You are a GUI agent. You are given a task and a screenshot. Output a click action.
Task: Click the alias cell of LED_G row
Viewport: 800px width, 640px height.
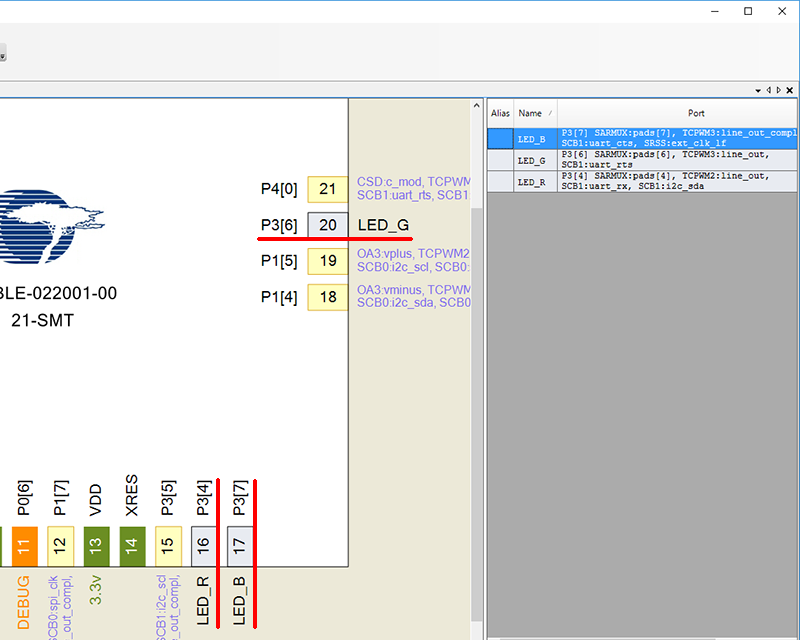(500, 160)
